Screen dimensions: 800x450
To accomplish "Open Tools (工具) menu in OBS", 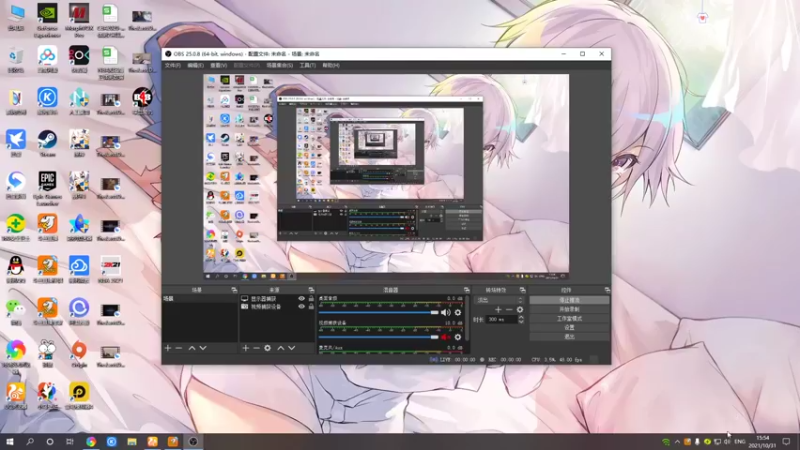I will pos(307,65).
